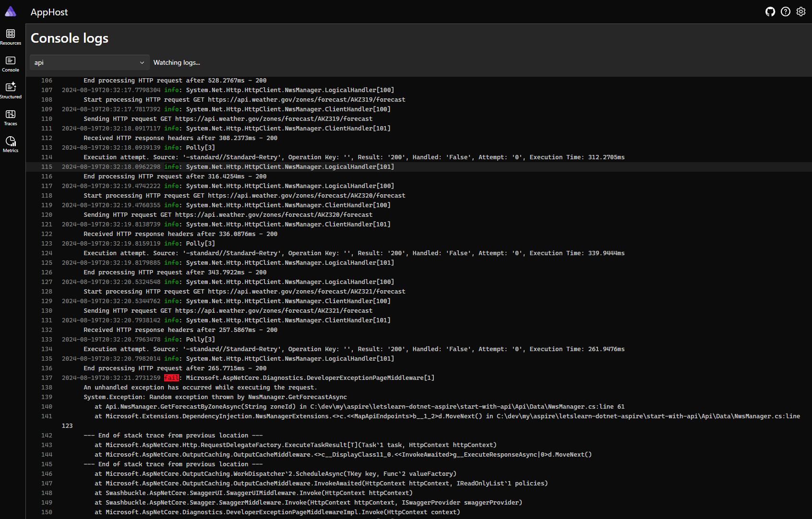Screen dimensions: 812x519
Task: Click the AKZ321 forecast URL on line 130
Action: tap(274, 311)
